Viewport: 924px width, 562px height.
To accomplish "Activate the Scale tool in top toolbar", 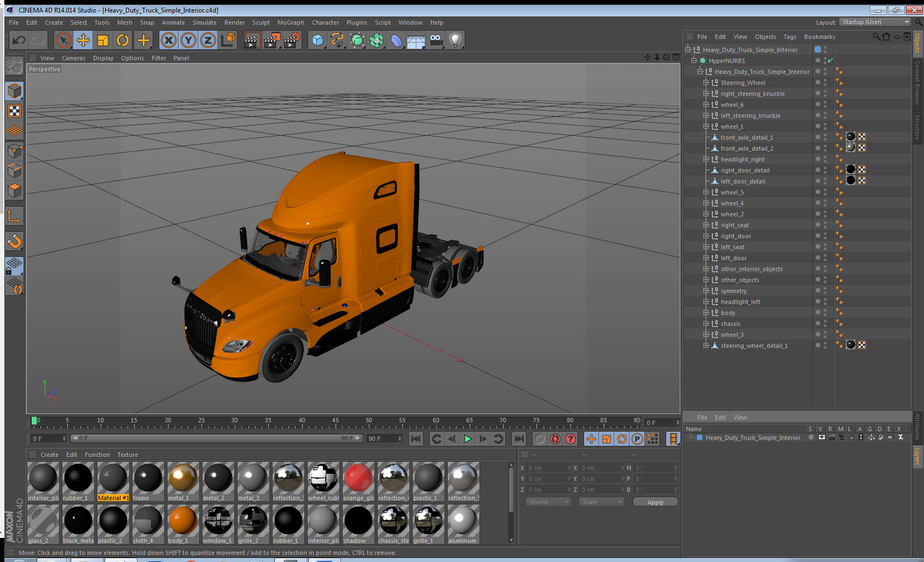I will [x=103, y=40].
